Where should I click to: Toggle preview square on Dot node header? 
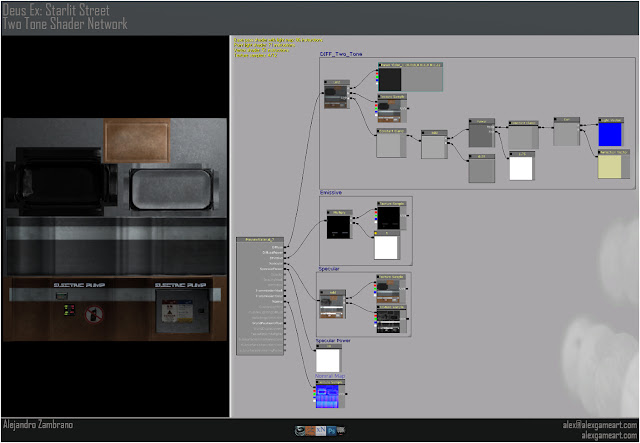[556, 120]
